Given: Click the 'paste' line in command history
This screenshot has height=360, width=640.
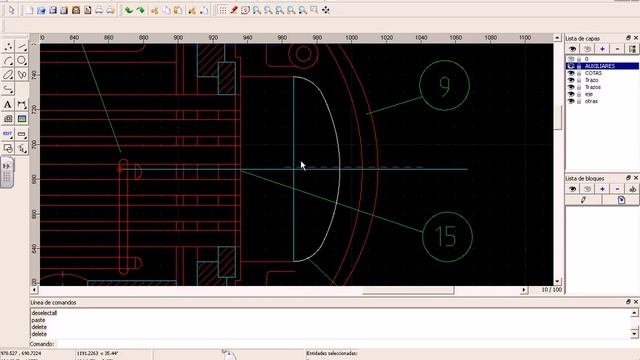Looking at the screenshot, I should (x=38, y=320).
